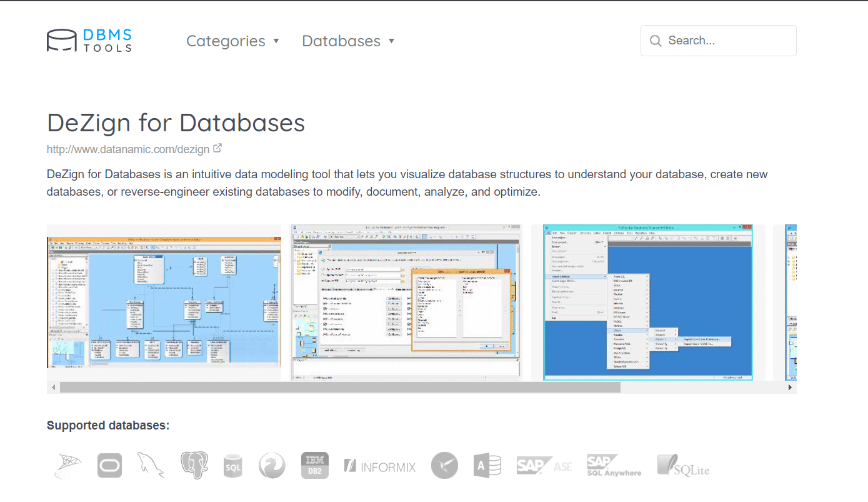Click the external link icon after URL
Viewport: 868px width, 502px height.
pyautogui.click(x=217, y=149)
